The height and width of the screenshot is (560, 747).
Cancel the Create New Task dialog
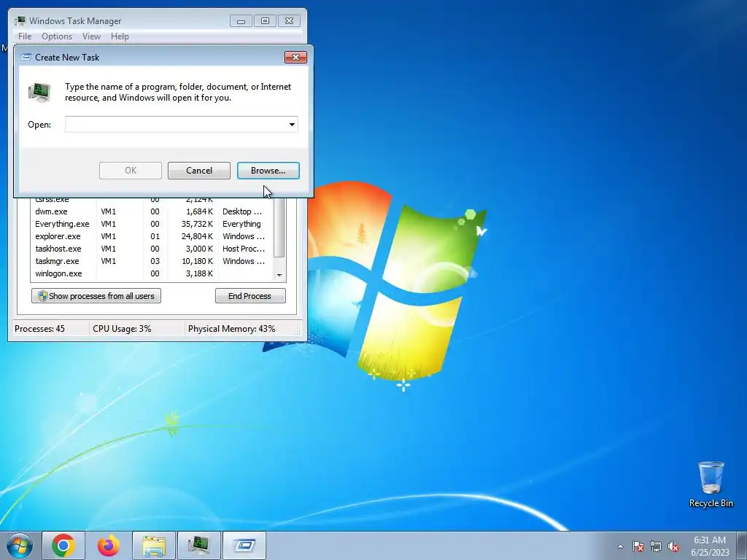coord(198,171)
